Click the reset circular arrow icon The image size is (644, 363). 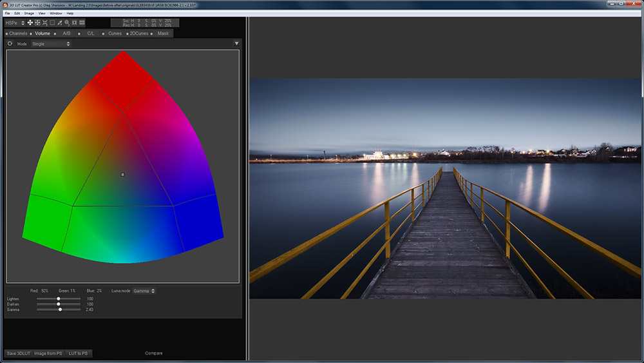pyautogui.click(x=10, y=44)
